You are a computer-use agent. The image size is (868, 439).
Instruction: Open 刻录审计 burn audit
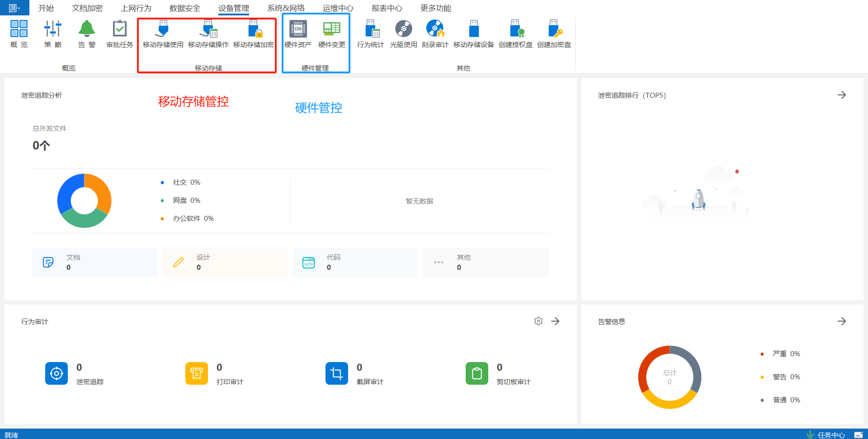(435, 34)
